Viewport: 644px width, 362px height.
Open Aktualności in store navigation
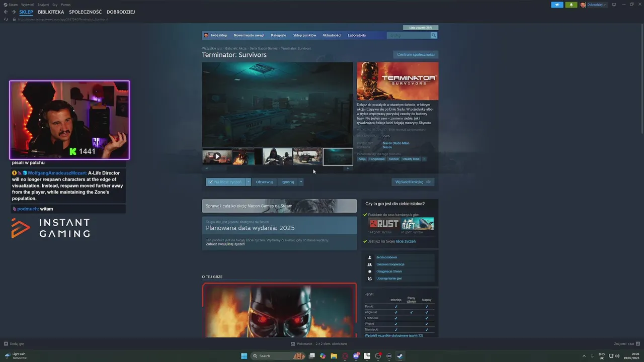click(332, 35)
